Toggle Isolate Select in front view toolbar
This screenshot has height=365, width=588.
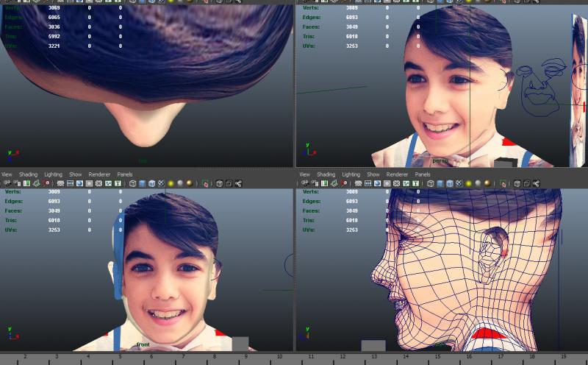(x=205, y=183)
